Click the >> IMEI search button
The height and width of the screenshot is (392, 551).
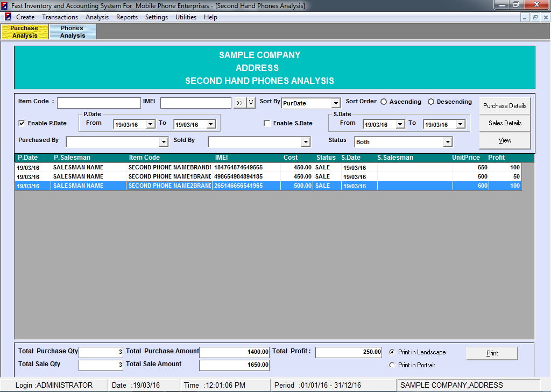pos(239,103)
